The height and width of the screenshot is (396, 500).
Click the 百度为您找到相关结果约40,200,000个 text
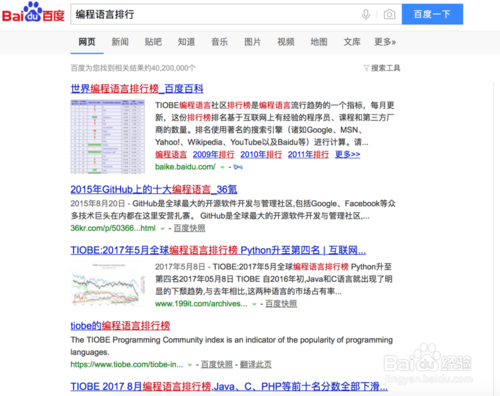(133, 68)
